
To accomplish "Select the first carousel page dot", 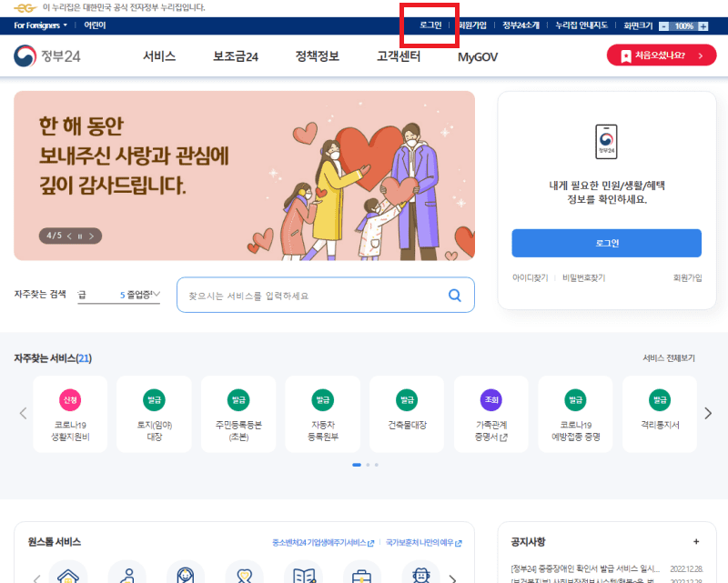I will tap(357, 465).
